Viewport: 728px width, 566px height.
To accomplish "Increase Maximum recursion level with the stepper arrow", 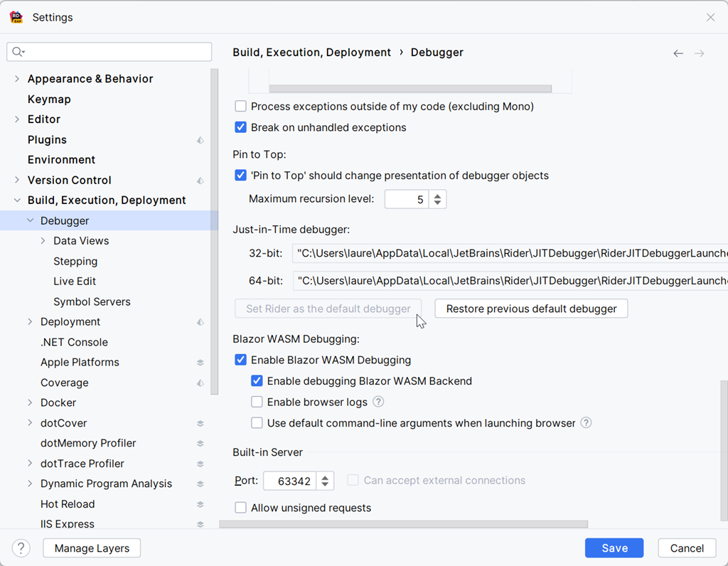I will pyautogui.click(x=439, y=195).
